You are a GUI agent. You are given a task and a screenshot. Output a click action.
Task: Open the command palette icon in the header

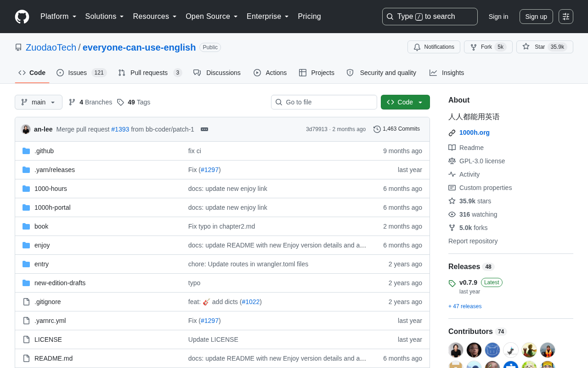pyautogui.click(x=566, y=17)
